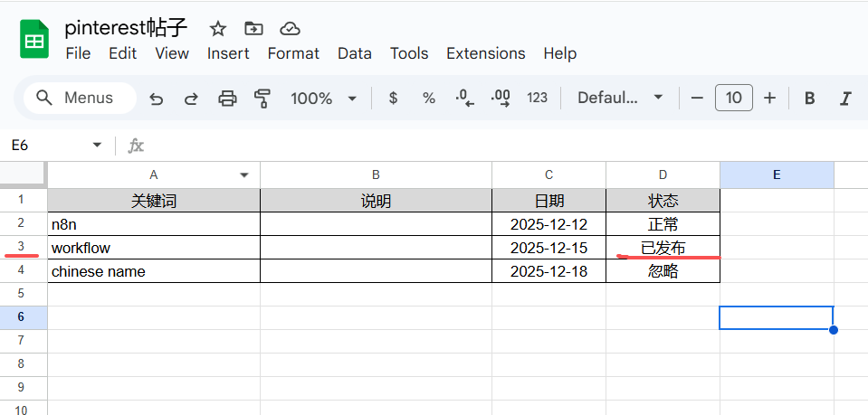Open the Insert menu
This screenshot has width=868, height=415.
tap(228, 53)
